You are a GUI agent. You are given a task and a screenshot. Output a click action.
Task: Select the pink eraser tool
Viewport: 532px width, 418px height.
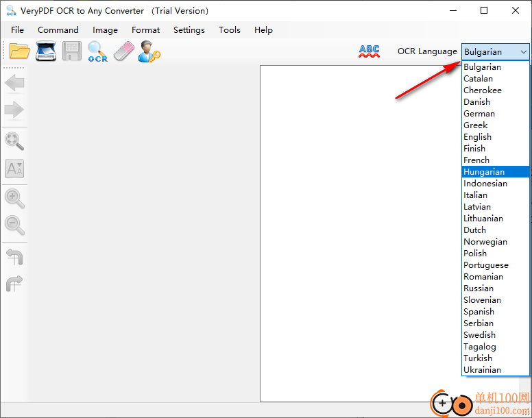[x=124, y=51]
